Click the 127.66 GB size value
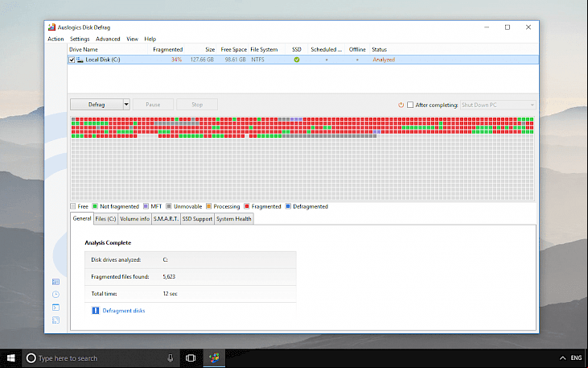Image resolution: width=588 pixels, height=368 pixels. (x=202, y=60)
